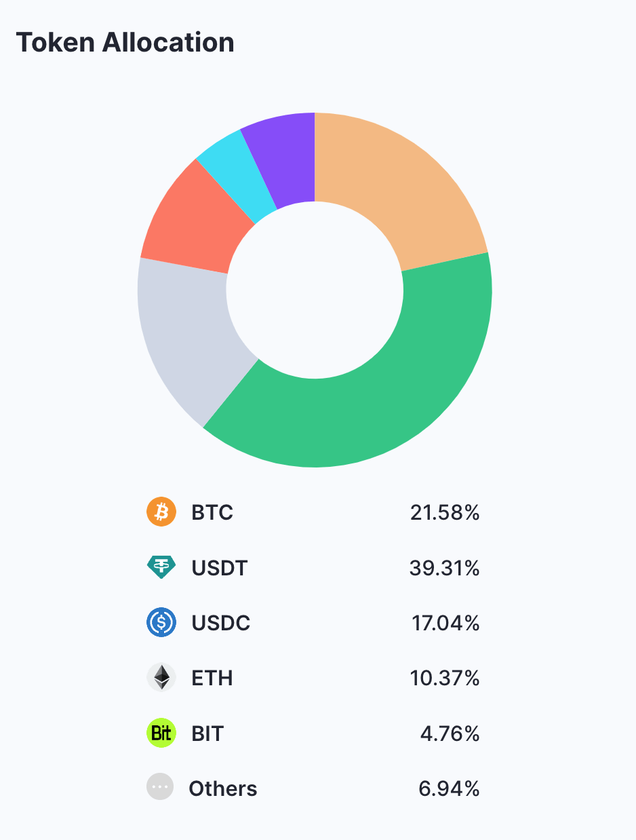The image size is (636, 840).
Task: Click the 10.37% ETH percentage value
Action: (445, 678)
